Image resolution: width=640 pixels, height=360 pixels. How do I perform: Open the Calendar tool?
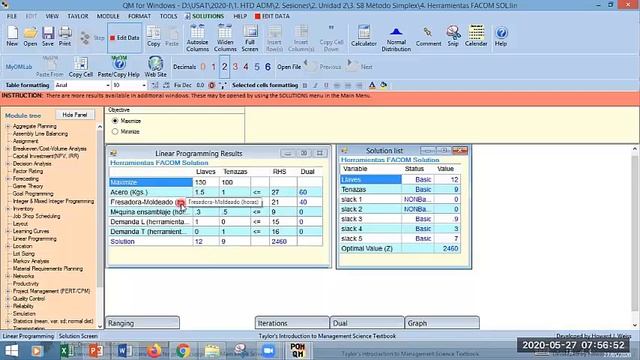coord(476,36)
